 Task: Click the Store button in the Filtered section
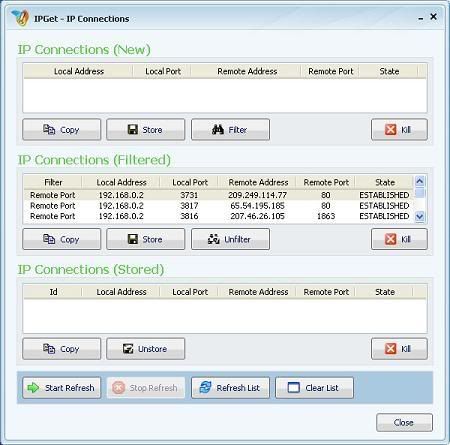(146, 239)
